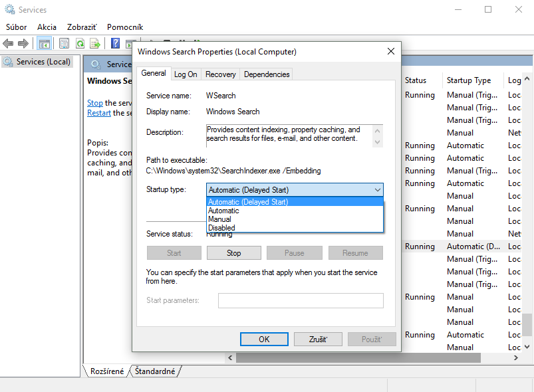
Task: Collapse the Startup type combo box
Action: coord(377,190)
